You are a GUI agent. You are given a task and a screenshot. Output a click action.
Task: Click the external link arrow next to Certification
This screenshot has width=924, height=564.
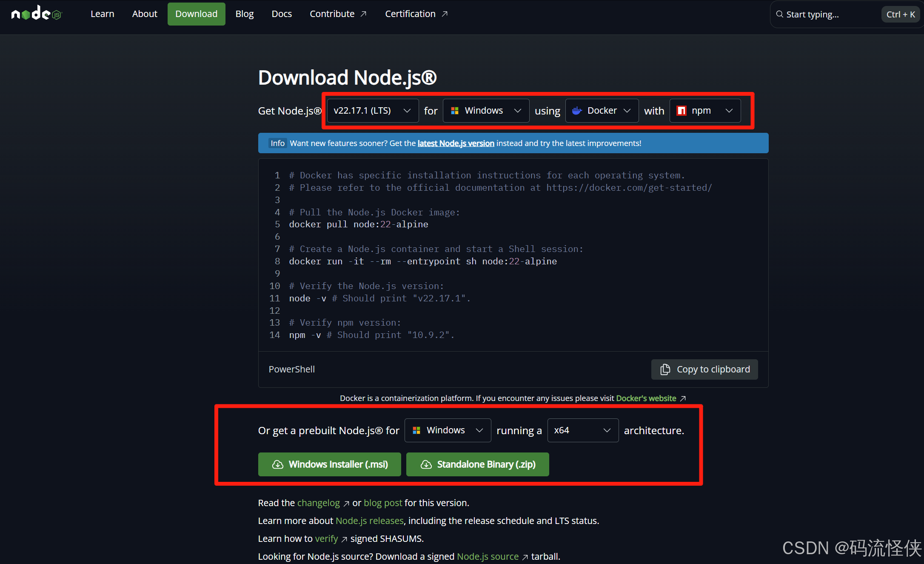pos(445,14)
